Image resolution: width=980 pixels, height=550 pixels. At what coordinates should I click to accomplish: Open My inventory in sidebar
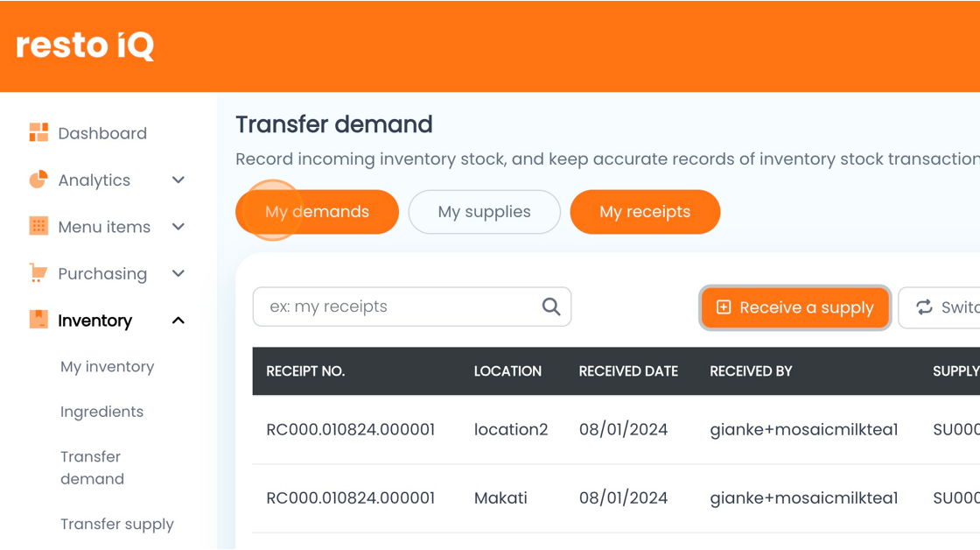click(107, 367)
